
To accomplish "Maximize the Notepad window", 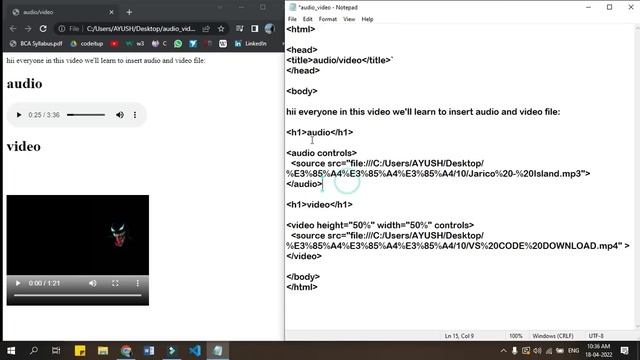I will (x=609, y=7).
